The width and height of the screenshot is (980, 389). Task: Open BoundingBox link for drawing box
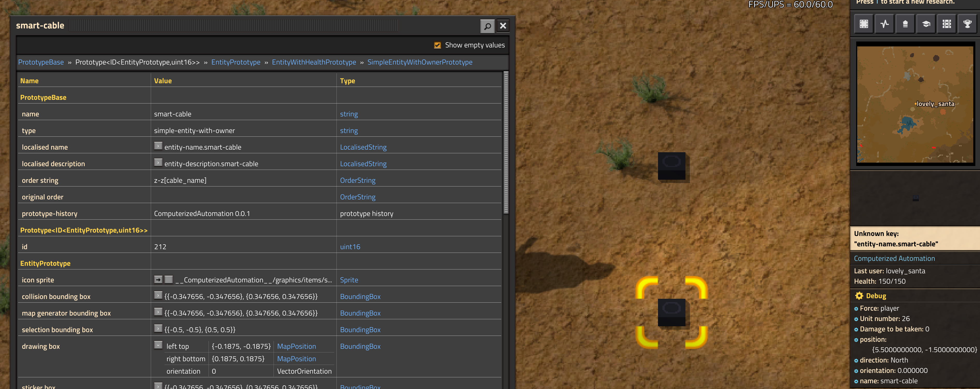coord(360,346)
